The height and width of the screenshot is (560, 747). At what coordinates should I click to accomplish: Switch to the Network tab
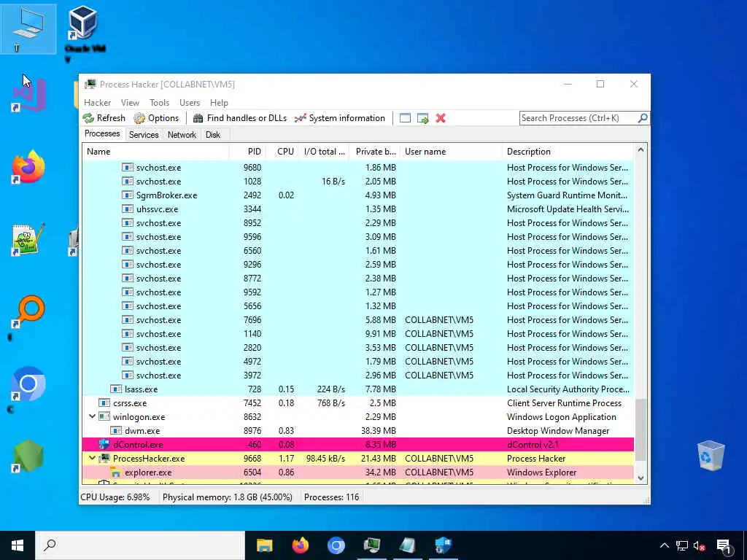[x=182, y=135]
